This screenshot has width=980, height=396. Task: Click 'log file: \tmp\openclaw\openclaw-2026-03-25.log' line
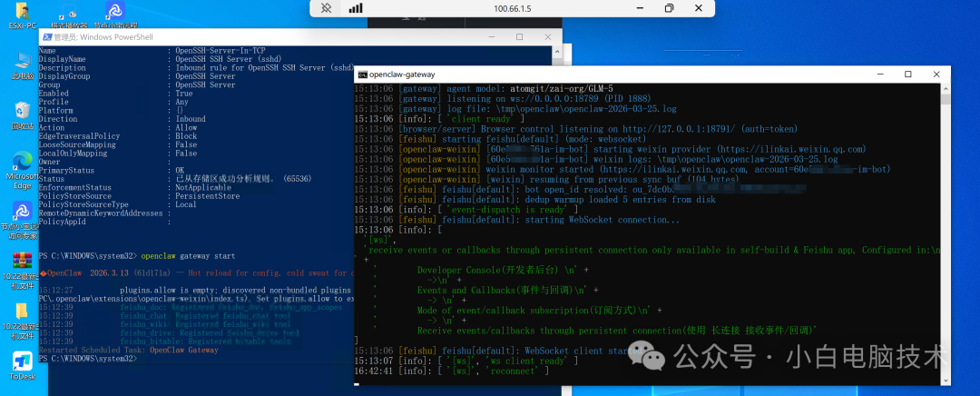(x=515, y=109)
